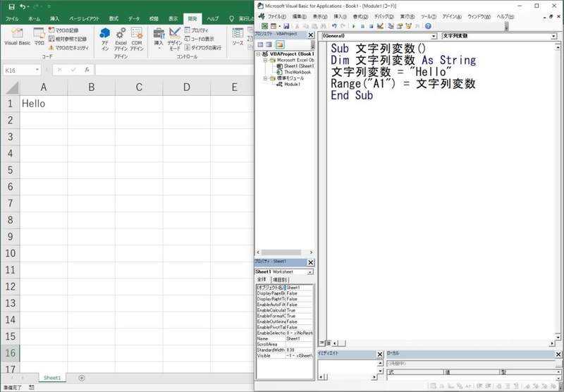Select the Sheet1 sheet tab
The image size is (564, 392).
(x=52, y=378)
